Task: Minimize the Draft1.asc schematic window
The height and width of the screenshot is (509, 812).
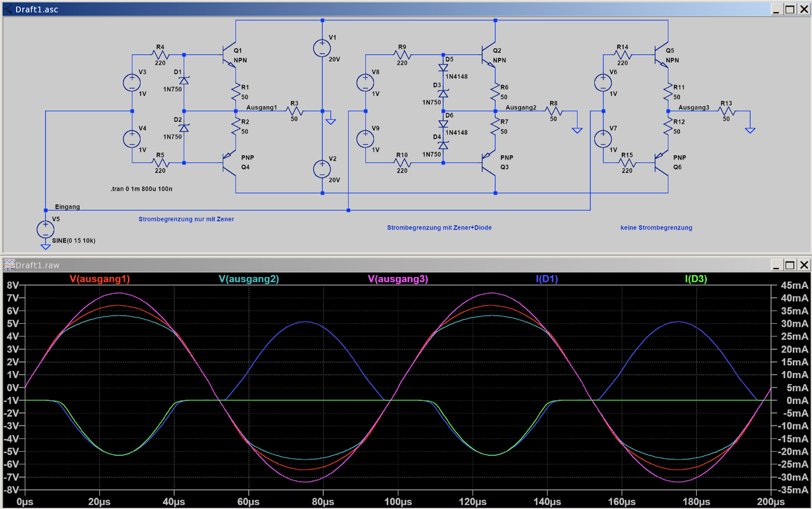Action: 776,9
